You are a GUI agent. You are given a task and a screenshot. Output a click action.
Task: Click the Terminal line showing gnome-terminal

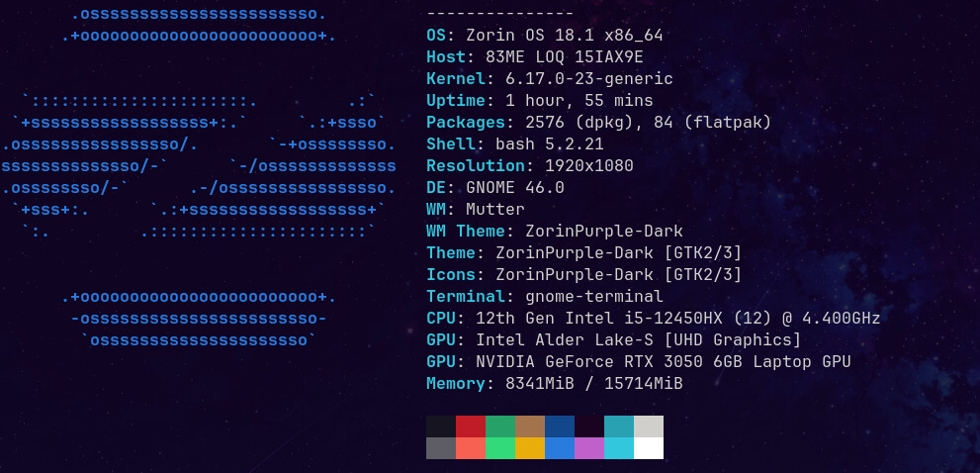click(x=544, y=297)
